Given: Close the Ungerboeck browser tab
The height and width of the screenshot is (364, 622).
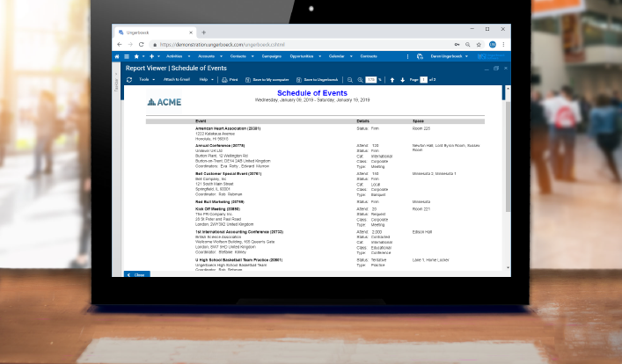Looking at the screenshot, I should pos(191,33).
